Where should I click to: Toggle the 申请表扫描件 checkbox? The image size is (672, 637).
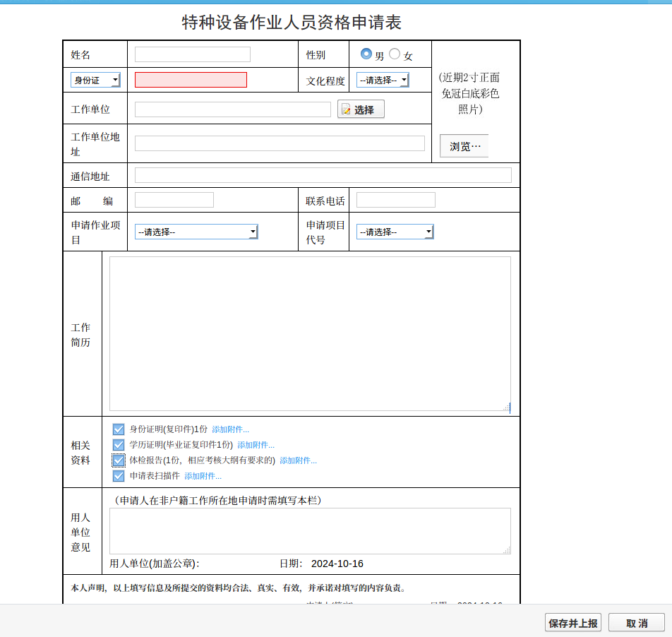[119, 476]
